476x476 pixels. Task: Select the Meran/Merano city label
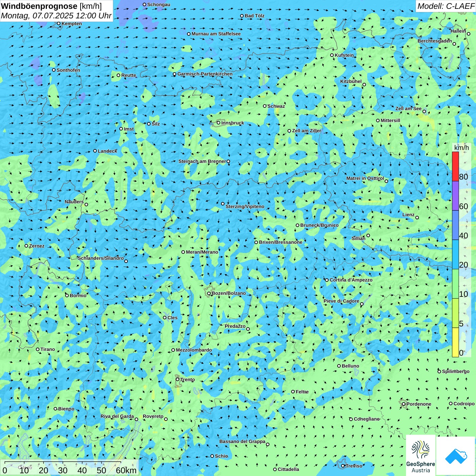[202, 252]
